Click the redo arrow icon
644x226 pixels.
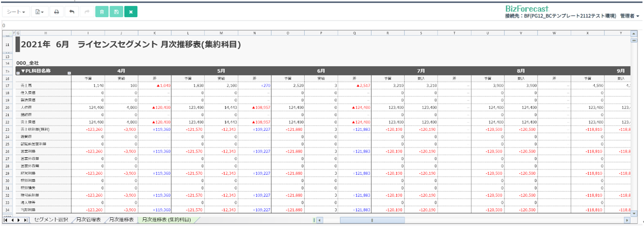(x=87, y=12)
